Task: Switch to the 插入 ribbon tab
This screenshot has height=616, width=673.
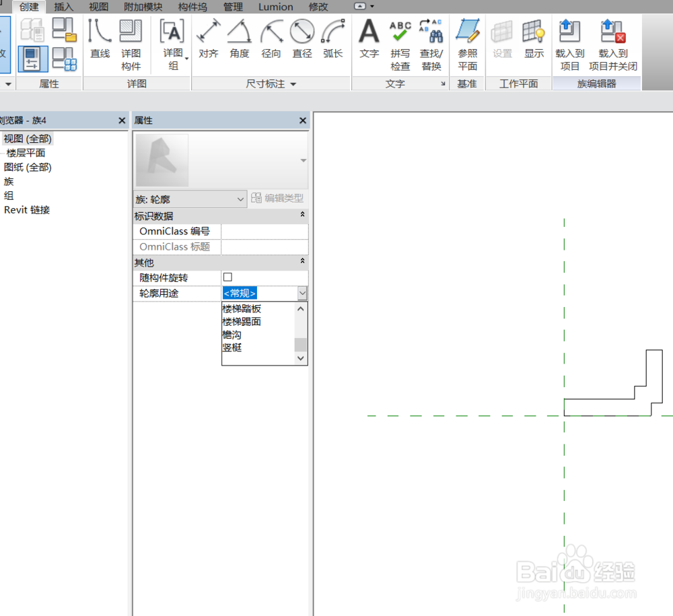Action: coord(63,7)
